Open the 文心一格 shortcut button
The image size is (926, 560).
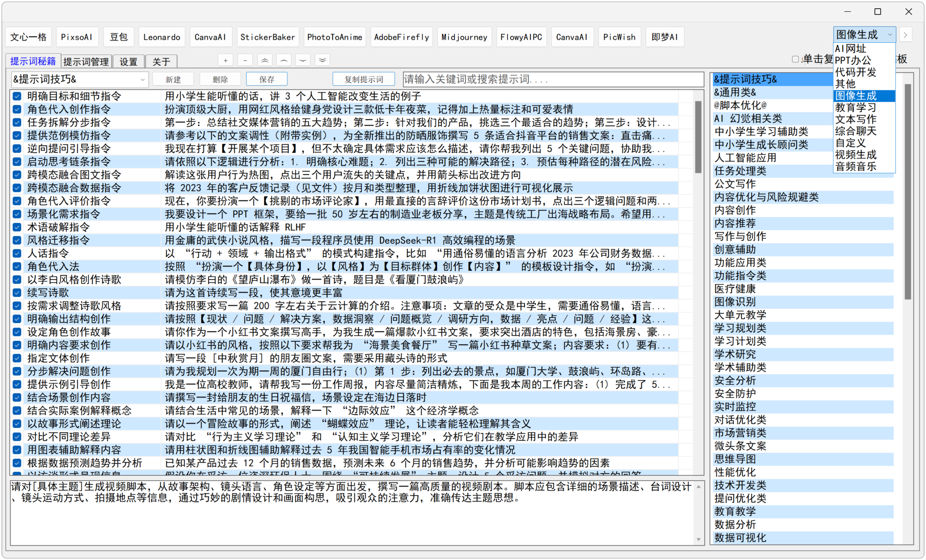coord(28,37)
